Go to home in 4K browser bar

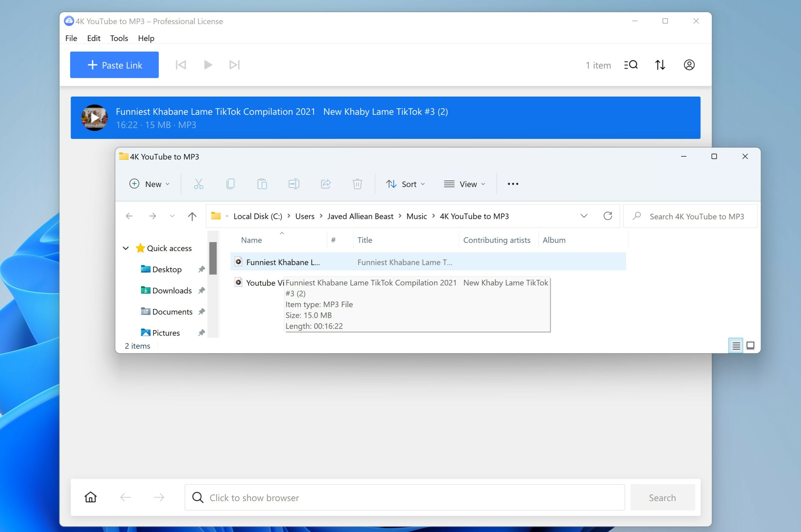point(91,497)
